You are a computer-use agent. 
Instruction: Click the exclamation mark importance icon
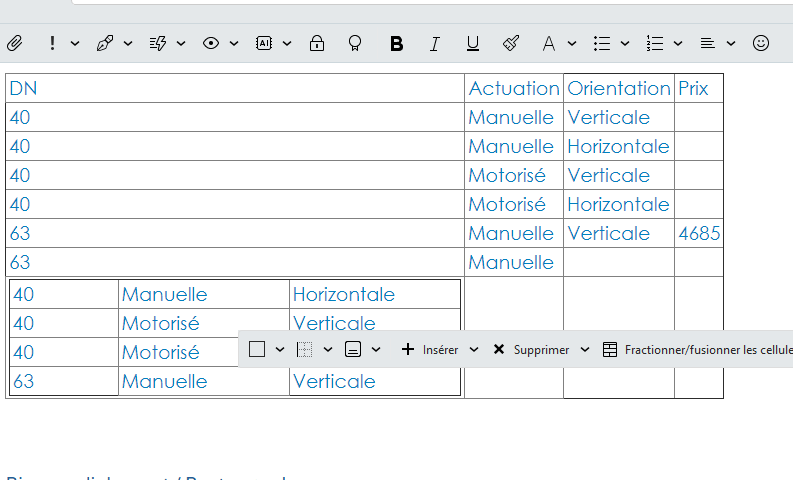click(x=52, y=43)
